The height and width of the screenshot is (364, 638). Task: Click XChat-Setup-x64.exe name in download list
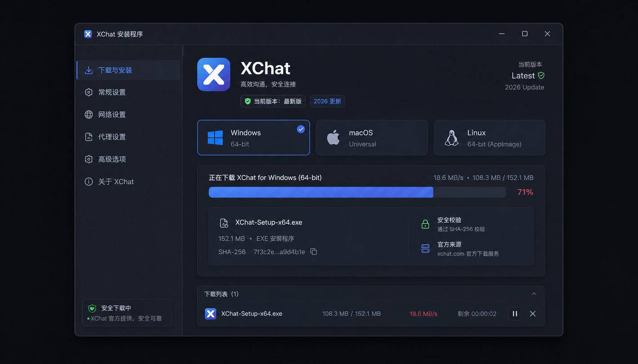click(252, 314)
